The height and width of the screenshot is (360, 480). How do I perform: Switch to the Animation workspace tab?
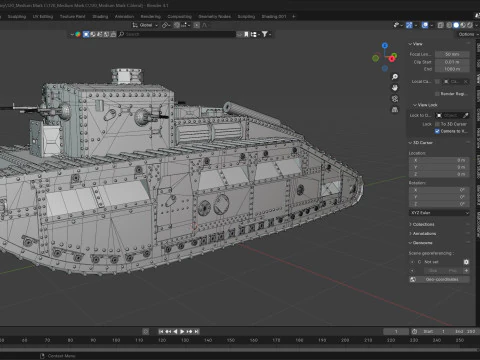[x=124, y=16]
